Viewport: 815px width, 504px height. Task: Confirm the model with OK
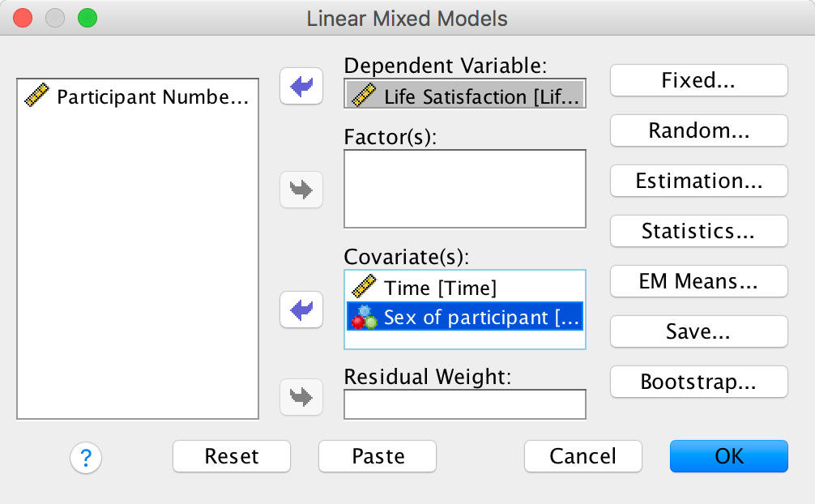tap(728, 456)
